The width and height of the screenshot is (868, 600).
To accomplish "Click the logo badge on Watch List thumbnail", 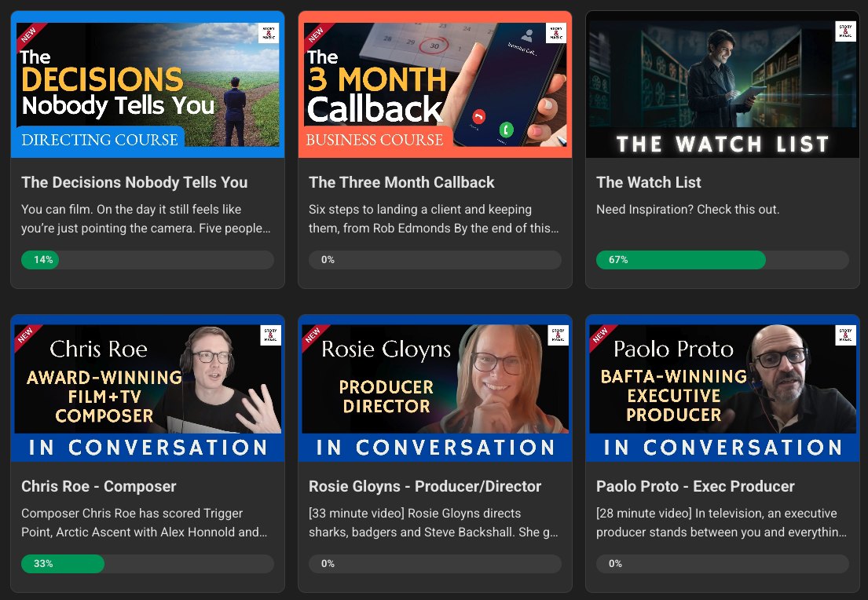I will 845,31.
